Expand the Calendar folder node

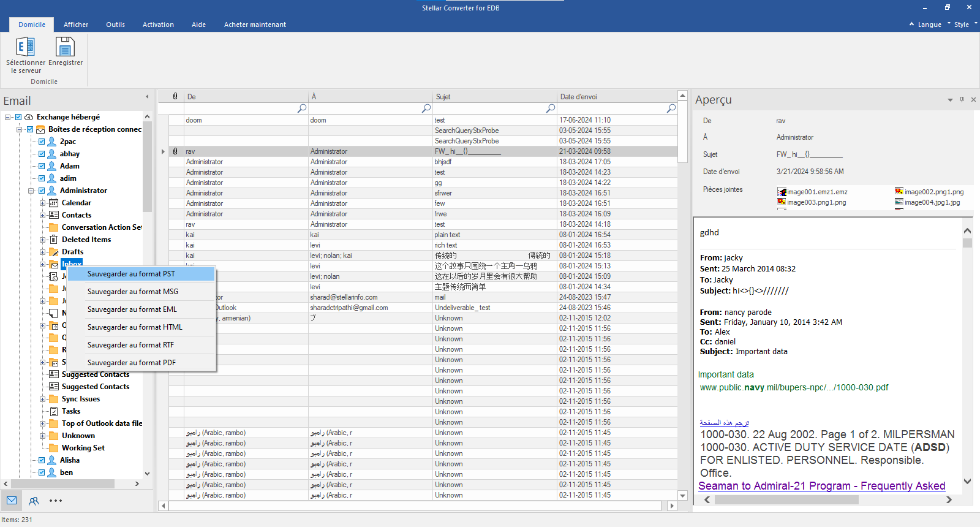(x=43, y=203)
